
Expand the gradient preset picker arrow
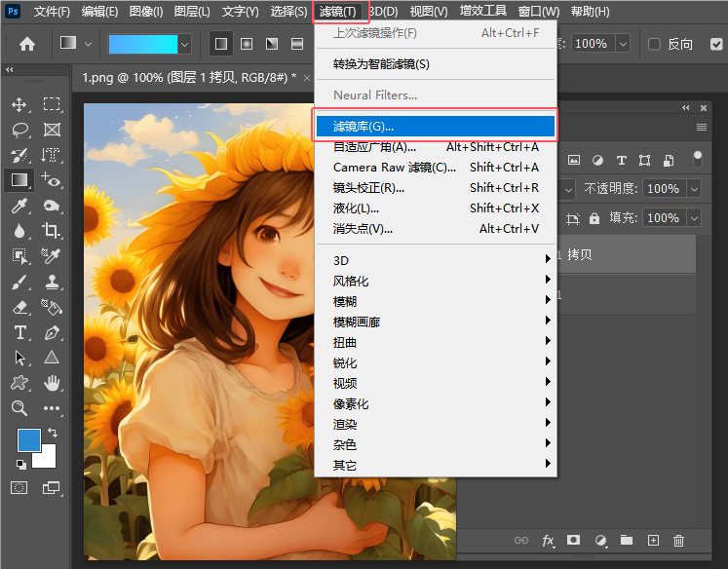(185, 45)
